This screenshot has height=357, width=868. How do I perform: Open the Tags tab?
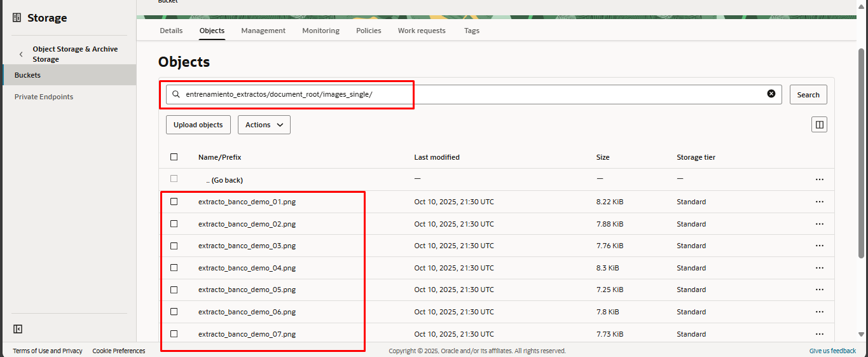472,31
